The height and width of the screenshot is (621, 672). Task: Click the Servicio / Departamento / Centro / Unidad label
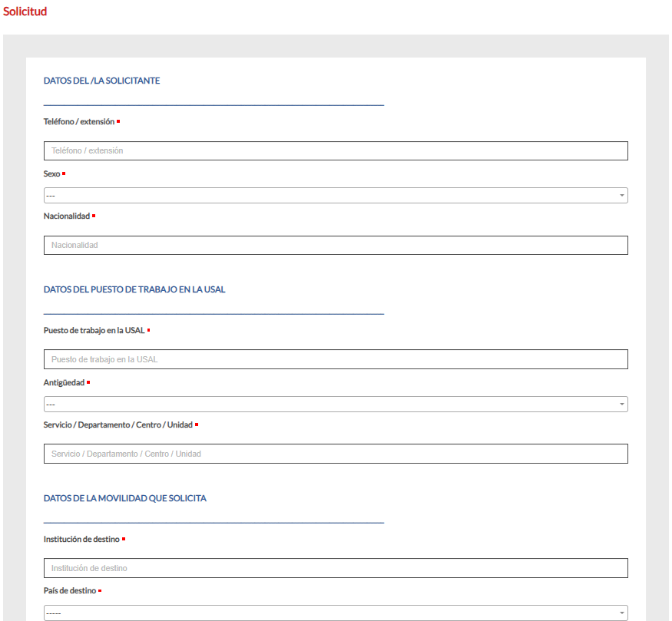[x=118, y=424]
